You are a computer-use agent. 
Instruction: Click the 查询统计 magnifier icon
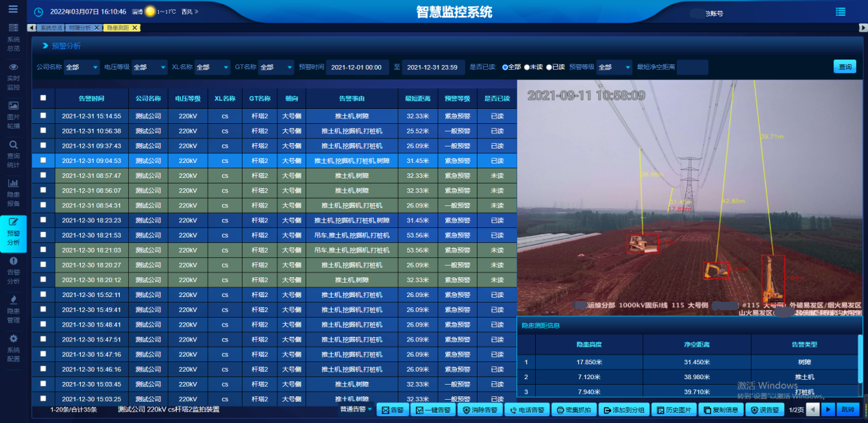(13, 145)
